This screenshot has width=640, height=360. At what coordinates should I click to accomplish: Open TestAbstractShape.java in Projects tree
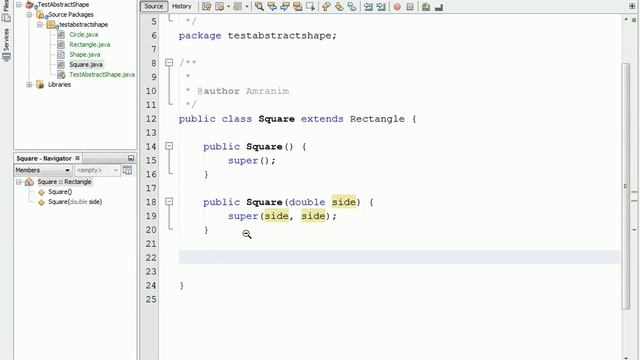coord(102,75)
